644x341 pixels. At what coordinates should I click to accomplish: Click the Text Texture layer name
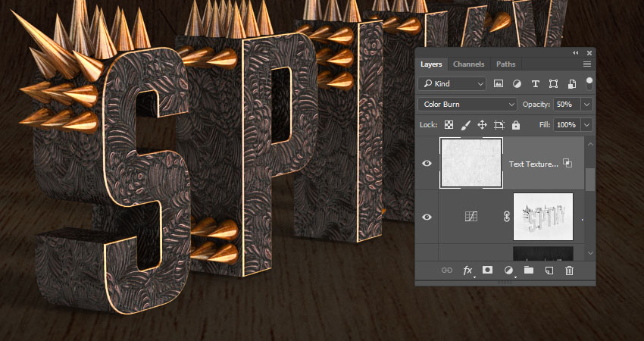[x=533, y=164]
